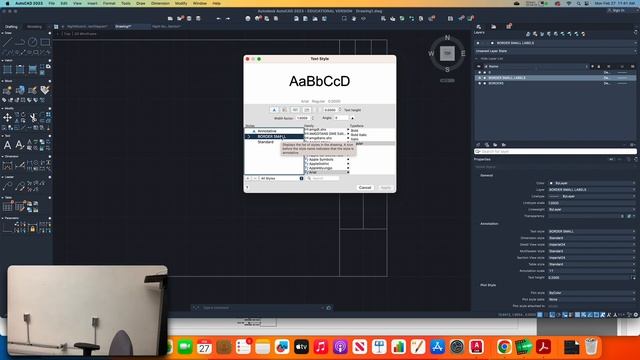Screen dimensions: 640x360
Task: Select the AppleGothic font family
Action: coord(319,164)
